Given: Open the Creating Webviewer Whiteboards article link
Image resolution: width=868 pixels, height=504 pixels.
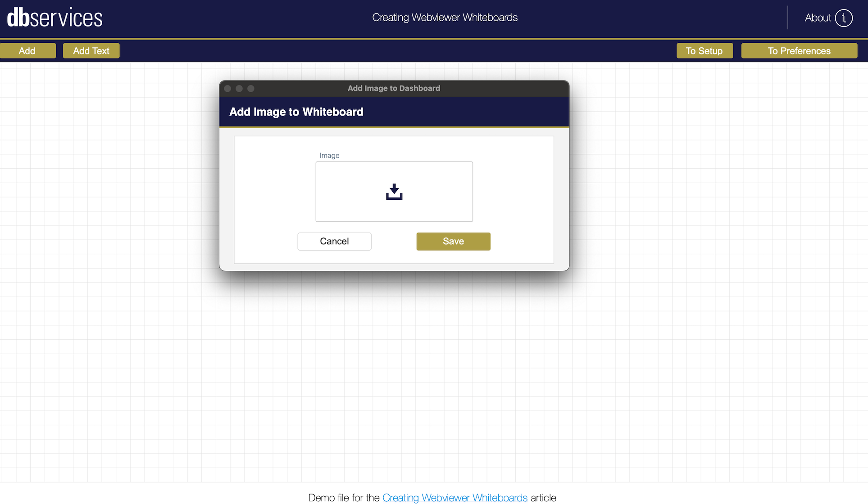Looking at the screenshot, I should click(x=455, y=498).
